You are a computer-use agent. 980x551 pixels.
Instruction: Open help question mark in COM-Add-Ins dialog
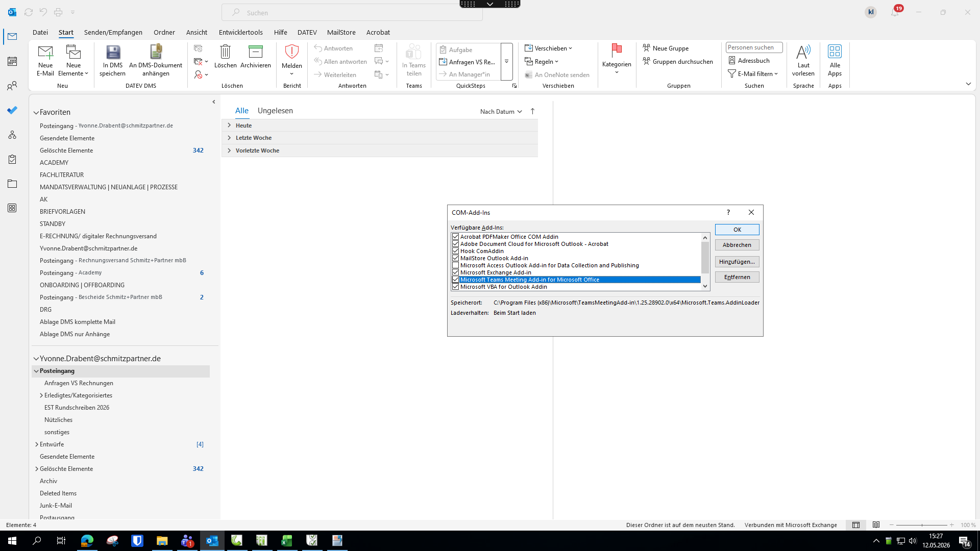[x=728, y=212]
